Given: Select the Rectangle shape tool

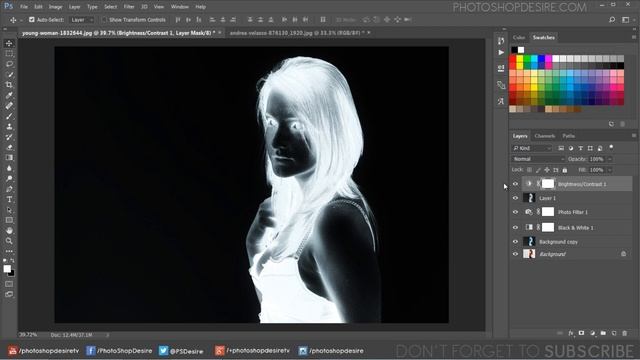Looking at the screenshot, I should tap(9, 220).
